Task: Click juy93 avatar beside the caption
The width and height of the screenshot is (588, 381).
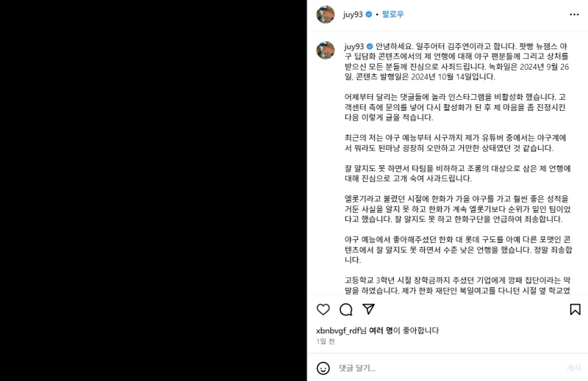Action: pyautogui.click(x=326, y=50)
